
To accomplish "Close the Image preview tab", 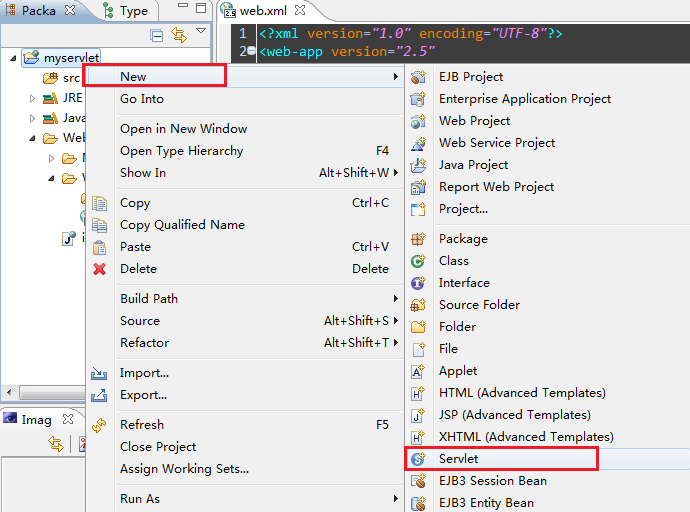I will 68,419.
